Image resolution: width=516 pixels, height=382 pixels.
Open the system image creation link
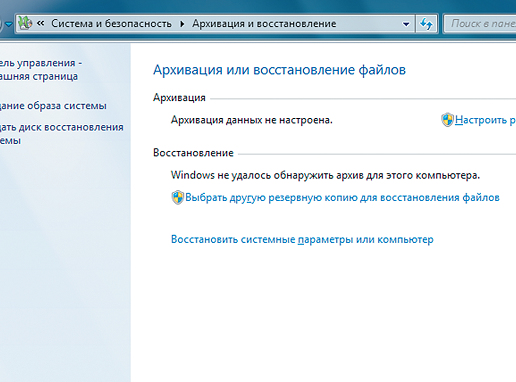[53, 106]
